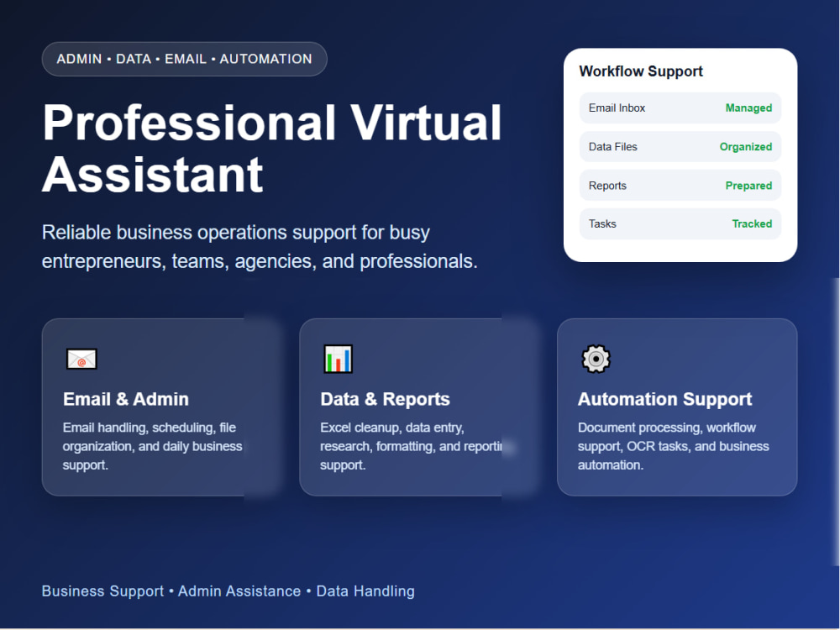Click the bar chart icon
The width and height of the screenshot is (840, 630).
(338, 359)
